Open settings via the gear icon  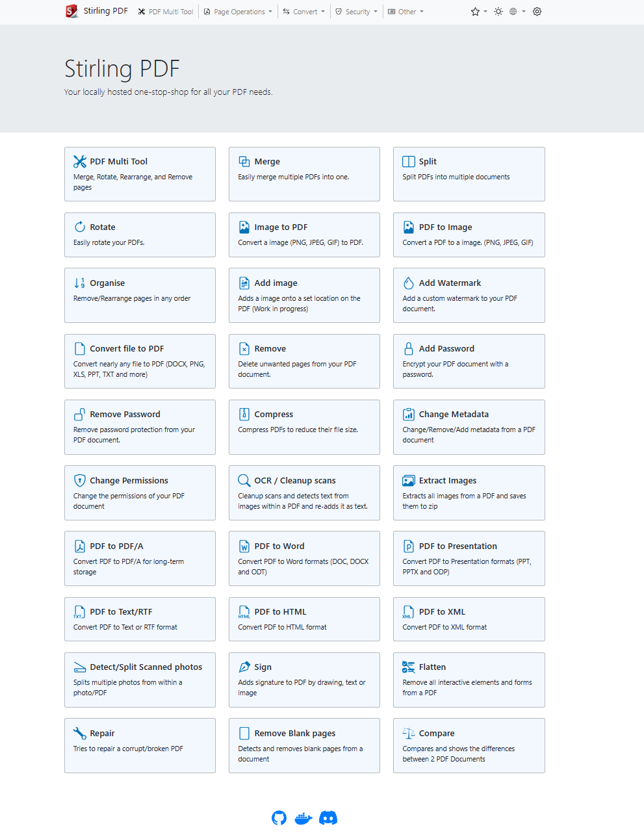click(537, 12)
